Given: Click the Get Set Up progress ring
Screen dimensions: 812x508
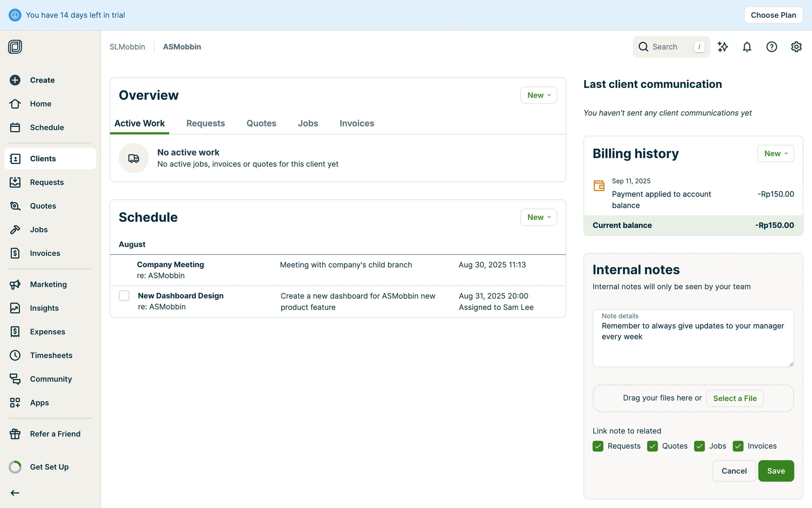Looking at the screenshot, I should coord(15,467).
